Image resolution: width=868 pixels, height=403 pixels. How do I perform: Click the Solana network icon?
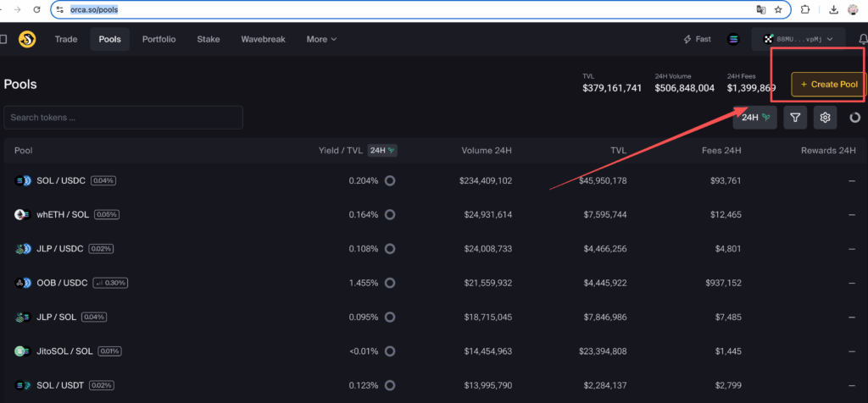pyautogui.click(x=733, y=39)
